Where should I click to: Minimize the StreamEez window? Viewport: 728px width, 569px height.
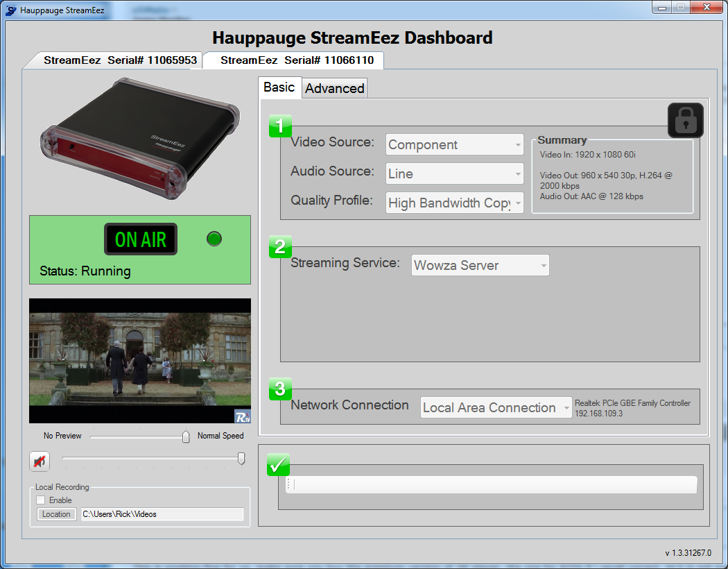tap(661, 8)
